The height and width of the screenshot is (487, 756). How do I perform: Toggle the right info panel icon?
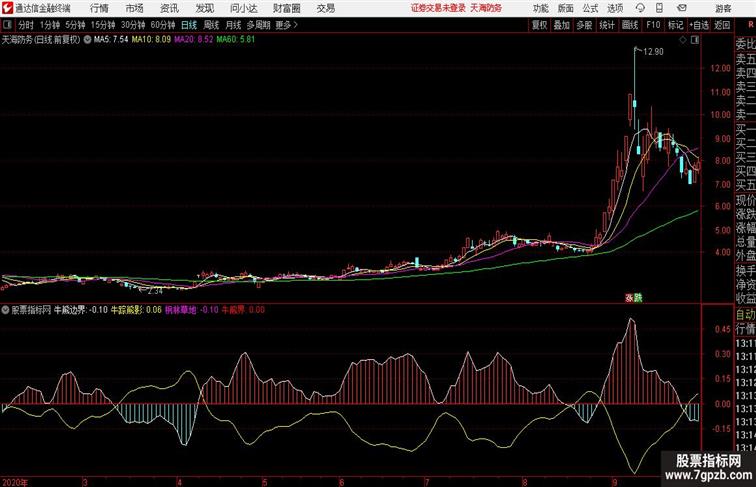click(x=694, y=40)
